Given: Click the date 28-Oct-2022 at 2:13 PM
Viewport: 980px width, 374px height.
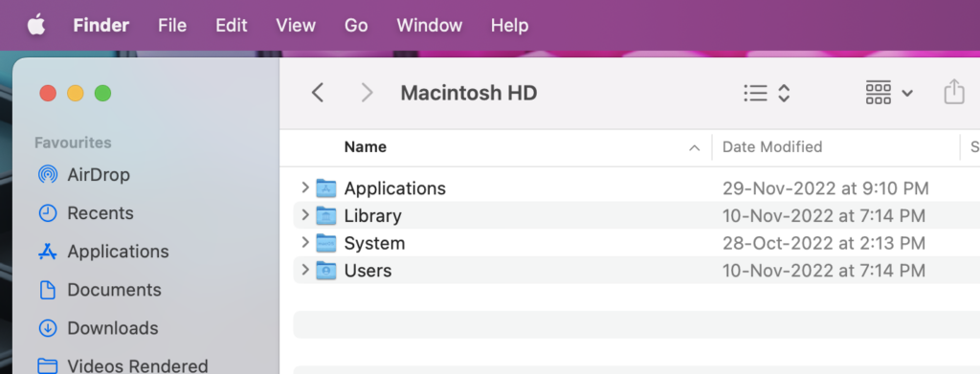Looking at the screenshot, I should click(x=824, y=244).
